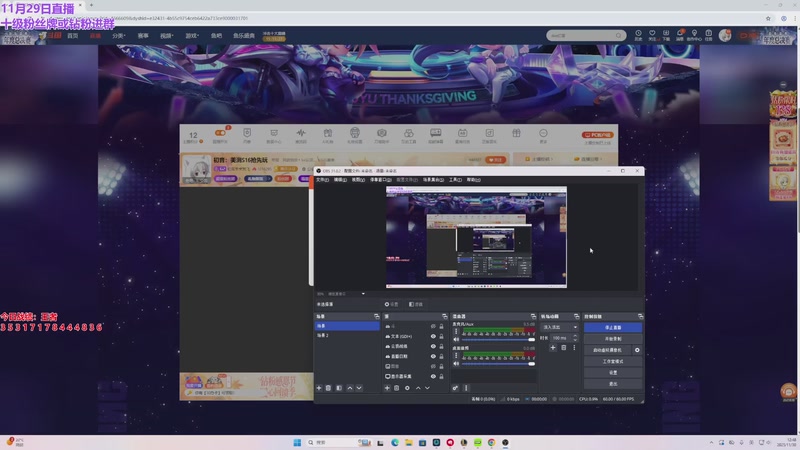Open audio mixer panel options menu
Screen dimensions: 800x450
point(466,388)
